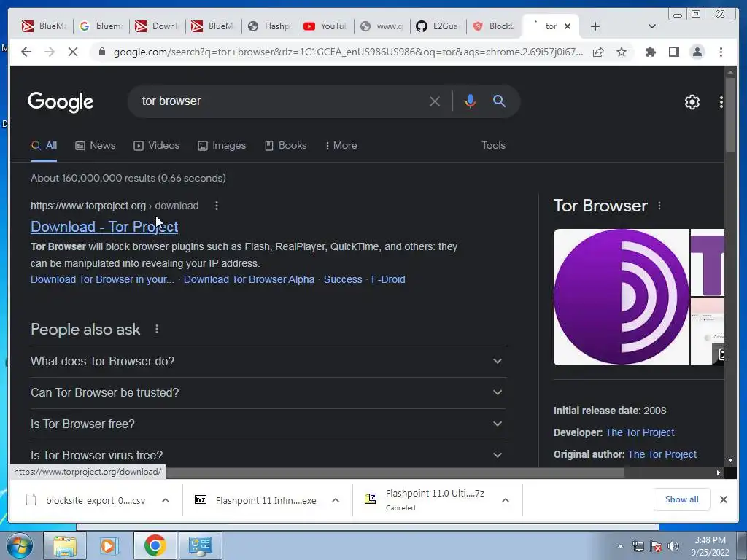Go back to the previous page
Viewport: 747px width, 560px height.
[26, 52]
